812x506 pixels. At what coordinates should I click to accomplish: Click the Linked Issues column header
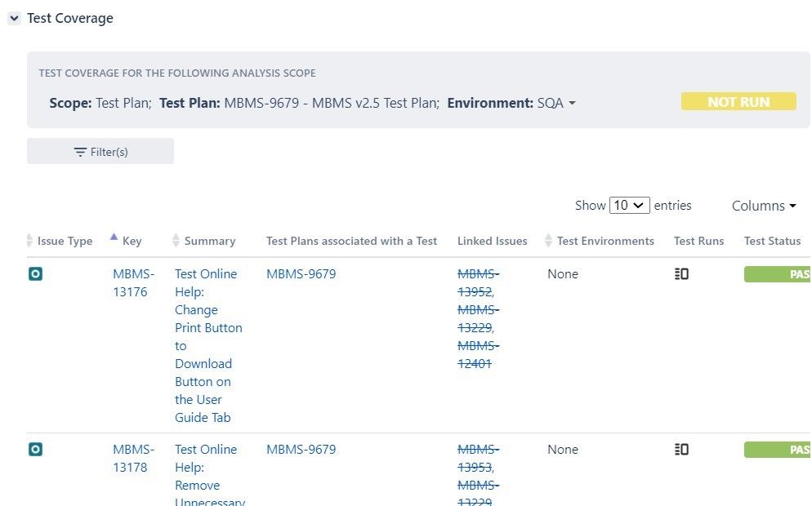tap(492, 241)
